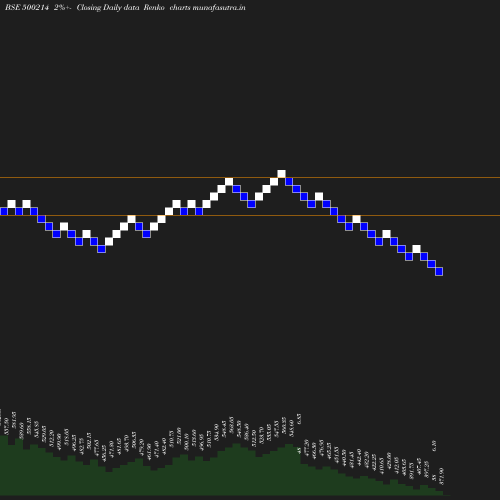Click the "2%+-" brick size text in the title

click(62, 7)
